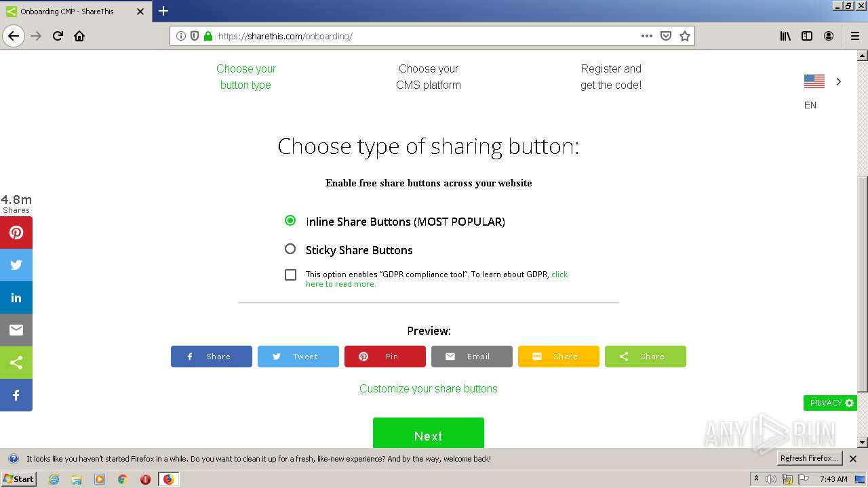Click the page vertical scrollbar
Viewport: 868px width, 488px height.
(x=862, y=283)
